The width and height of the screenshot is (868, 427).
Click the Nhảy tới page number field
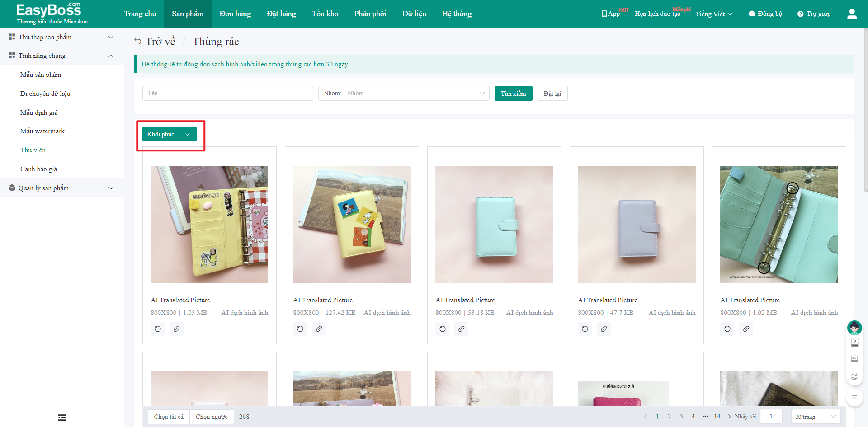pyautogui.click(x=771, y=417)
